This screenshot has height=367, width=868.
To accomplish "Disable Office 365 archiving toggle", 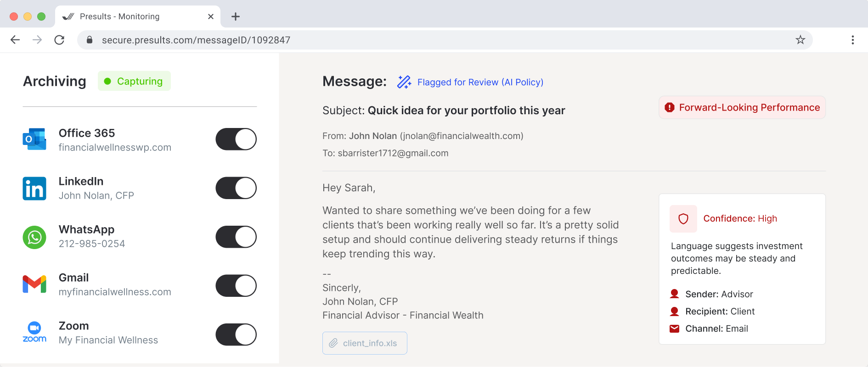I will click(236, 139).
